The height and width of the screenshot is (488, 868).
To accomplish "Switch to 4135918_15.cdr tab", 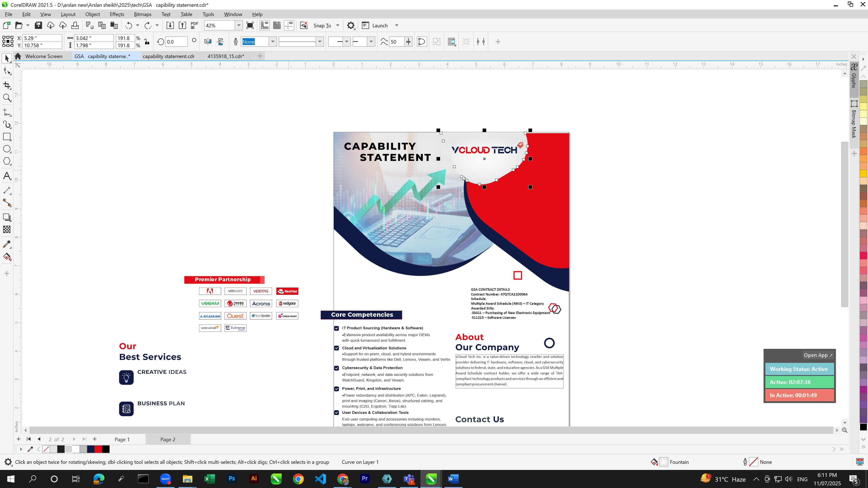I will pos(226,56).
